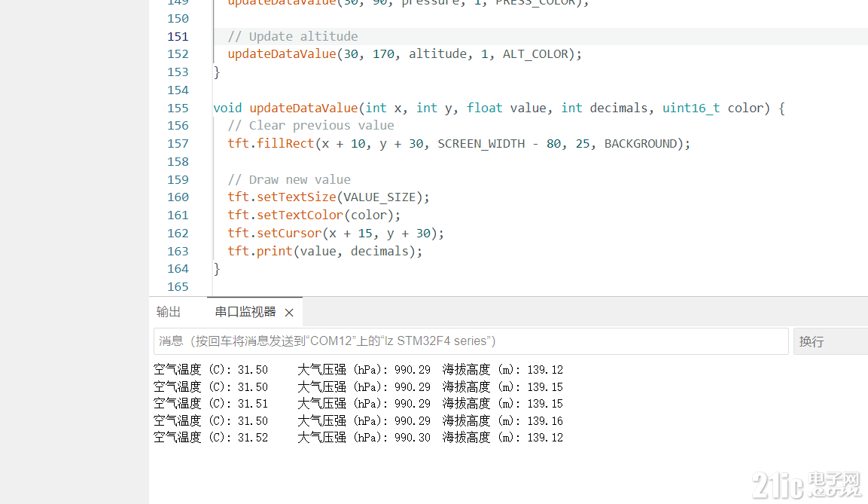Click serial output reading 990.30 pressure

412,438
